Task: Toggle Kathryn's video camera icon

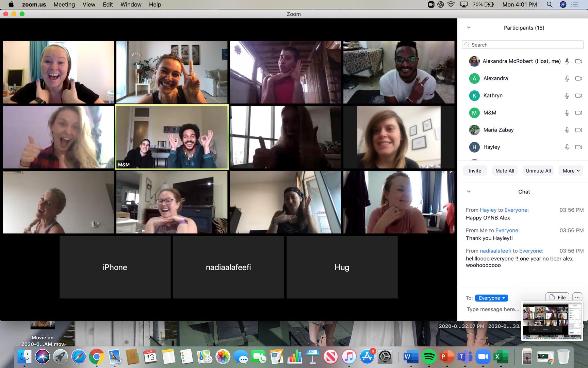Action: point(578,96)
